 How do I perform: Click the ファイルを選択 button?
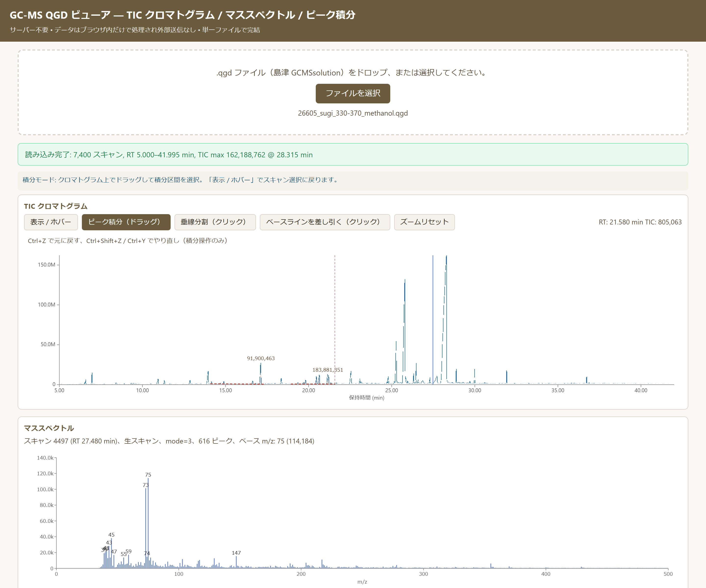click(x=353, y=93)
